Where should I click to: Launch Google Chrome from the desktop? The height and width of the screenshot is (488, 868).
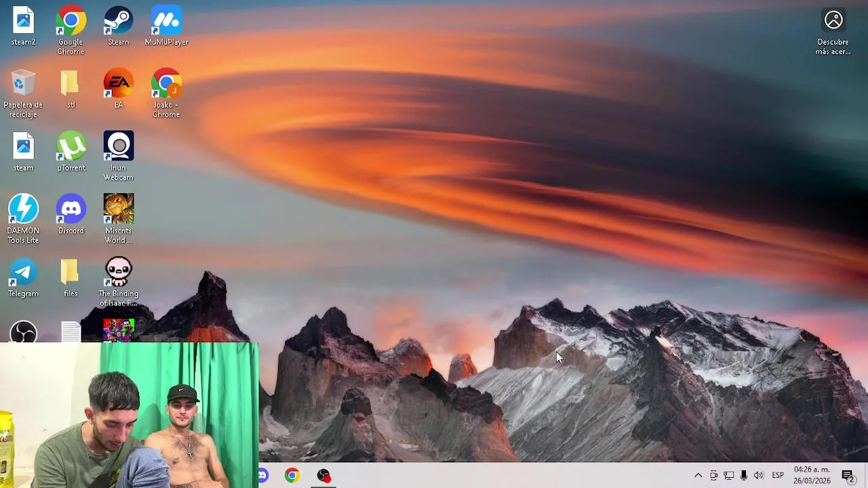click(71, 30)
